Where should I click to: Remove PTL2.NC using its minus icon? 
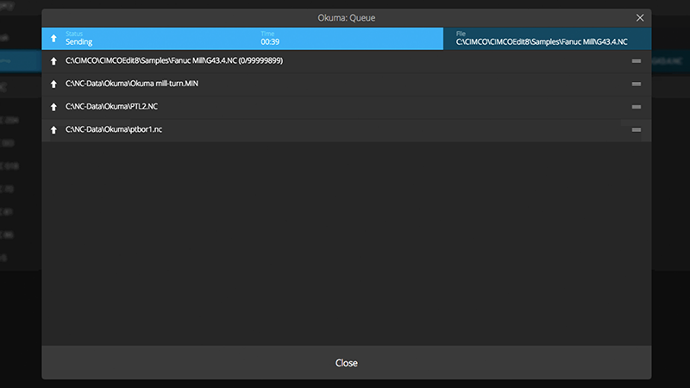[636, 107]
